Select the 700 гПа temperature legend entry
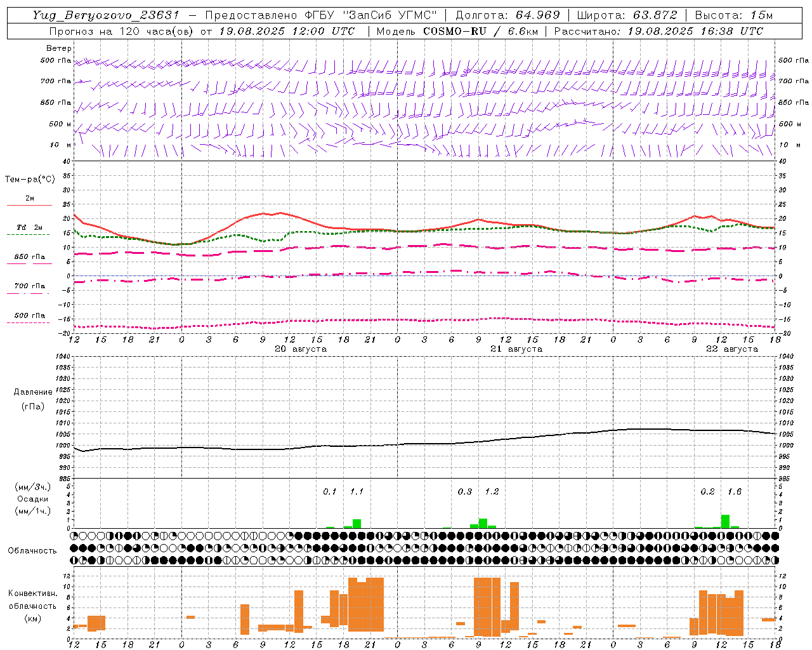 (x=30, y=286)
